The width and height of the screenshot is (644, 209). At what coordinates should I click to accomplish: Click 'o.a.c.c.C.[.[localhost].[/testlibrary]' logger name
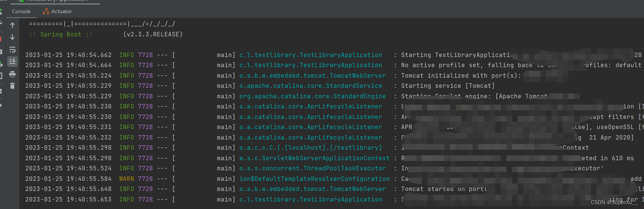click(x=311, y=148)
